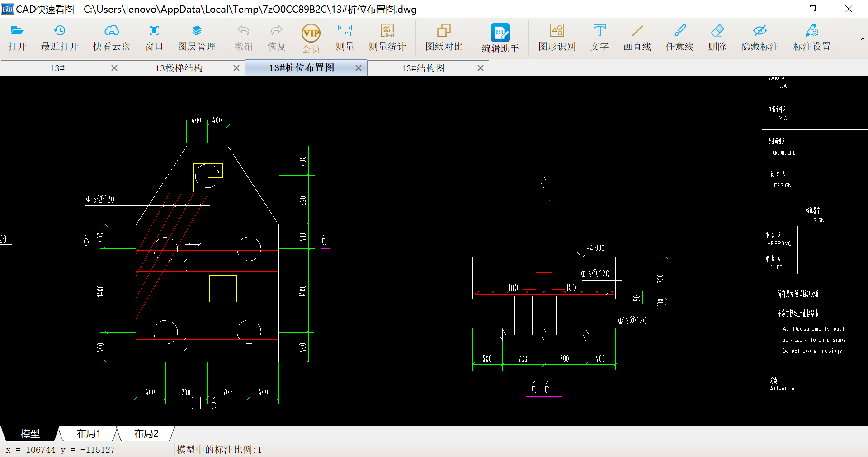Click the 6-6 section title
Viewport: 868px width, 457px height.
(541, 388)
